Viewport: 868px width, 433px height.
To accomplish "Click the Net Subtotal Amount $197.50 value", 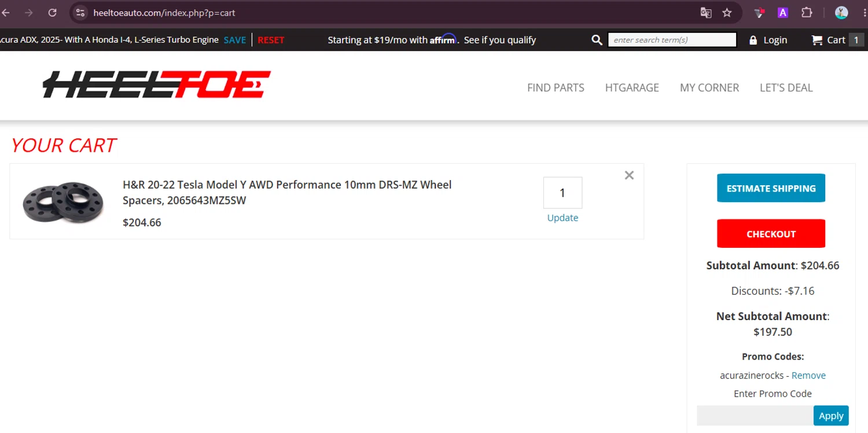I will 773,332.
